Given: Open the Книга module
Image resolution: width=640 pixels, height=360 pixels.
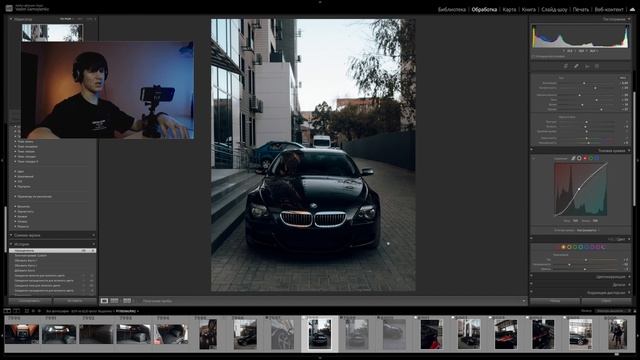Looking at the screenshot, I should 529,9.
